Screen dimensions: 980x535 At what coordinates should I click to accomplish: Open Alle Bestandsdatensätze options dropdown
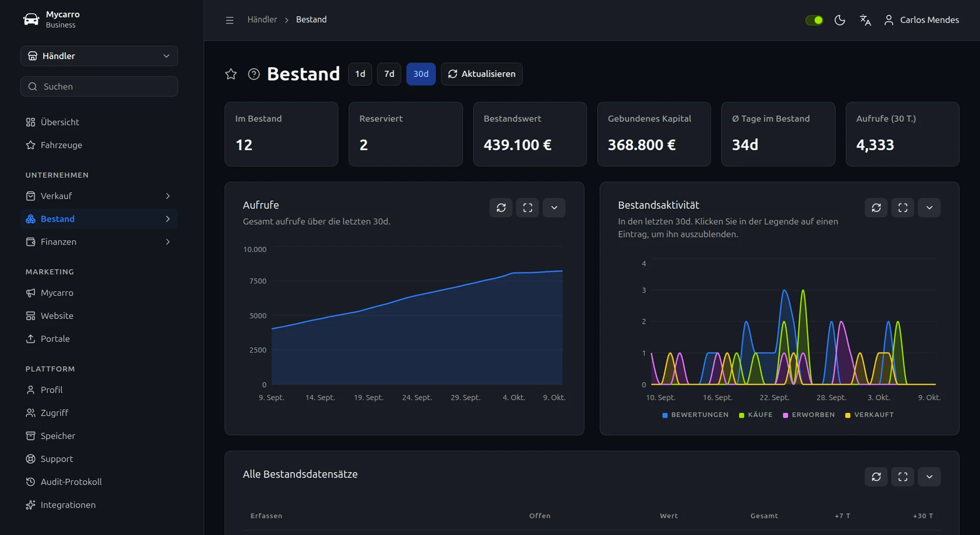click(x=930, y=477)
